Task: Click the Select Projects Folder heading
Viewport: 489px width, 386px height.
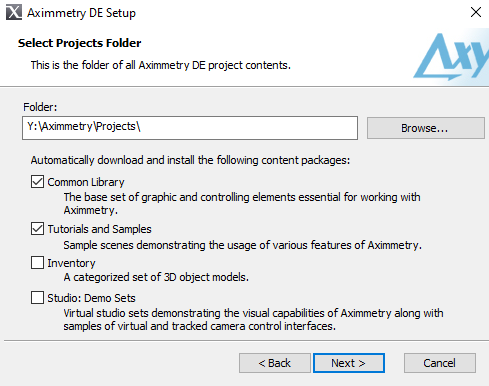Action: (80, 43)
